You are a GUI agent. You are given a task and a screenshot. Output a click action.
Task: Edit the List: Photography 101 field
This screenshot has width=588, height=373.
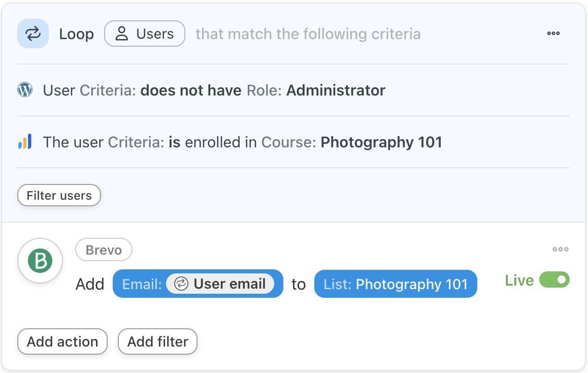click(396, 284)
